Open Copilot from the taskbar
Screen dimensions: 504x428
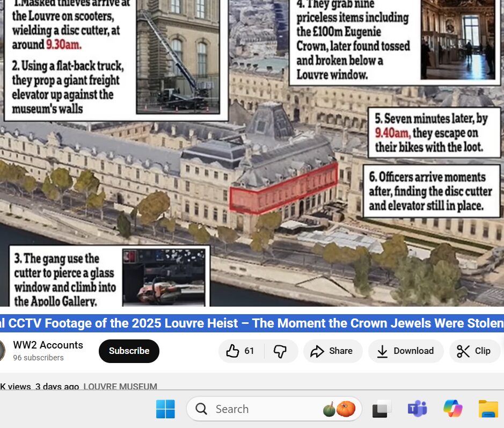click(452, 409)
